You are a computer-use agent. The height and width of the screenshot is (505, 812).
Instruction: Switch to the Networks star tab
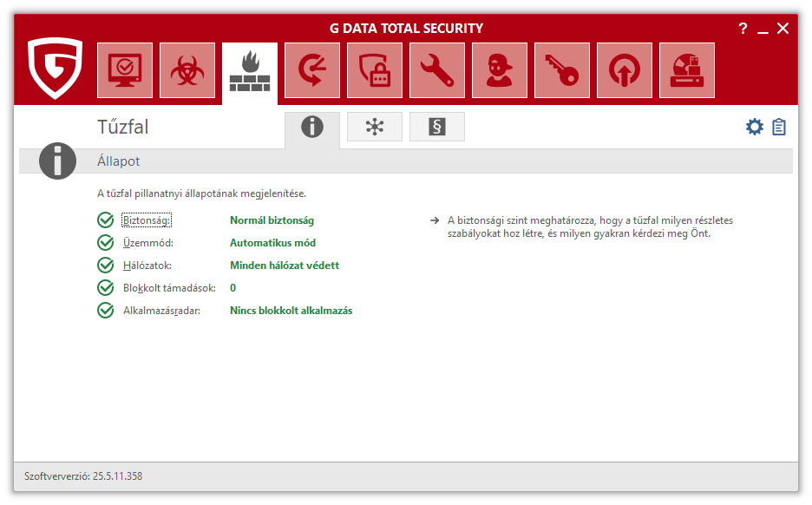coord(375,127)
